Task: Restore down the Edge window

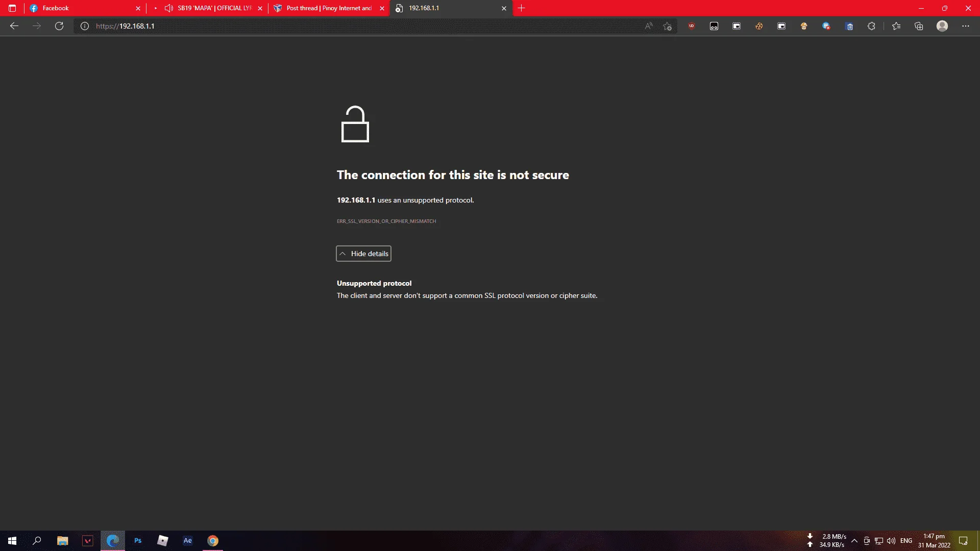Action: coord(945,8)
